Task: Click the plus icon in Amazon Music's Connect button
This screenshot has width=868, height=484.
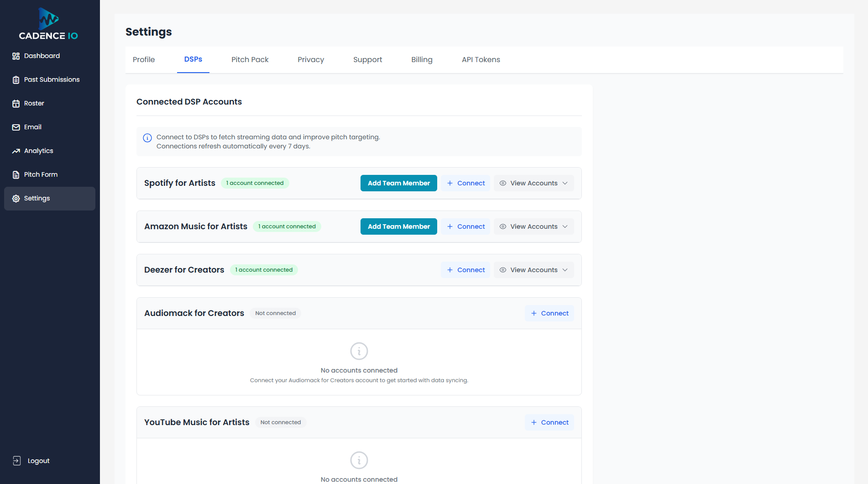Action: click(x=450, y=226)
